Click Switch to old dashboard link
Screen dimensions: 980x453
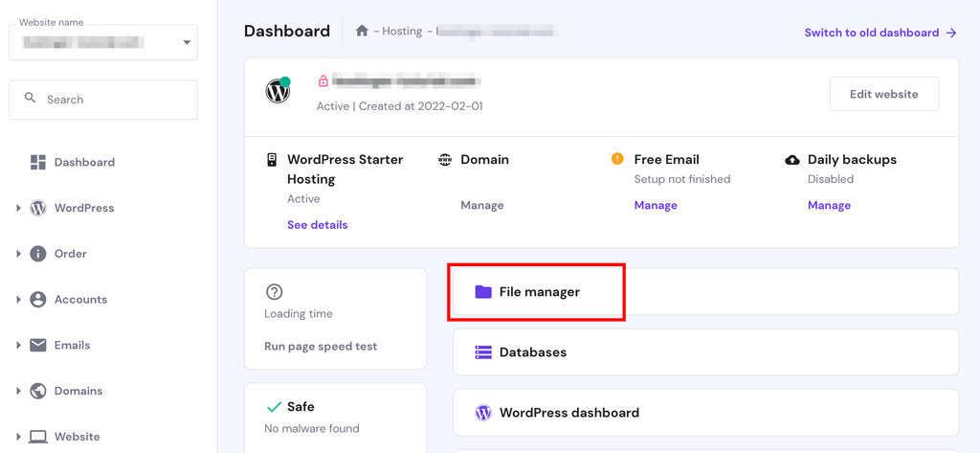tap(871, 33)
